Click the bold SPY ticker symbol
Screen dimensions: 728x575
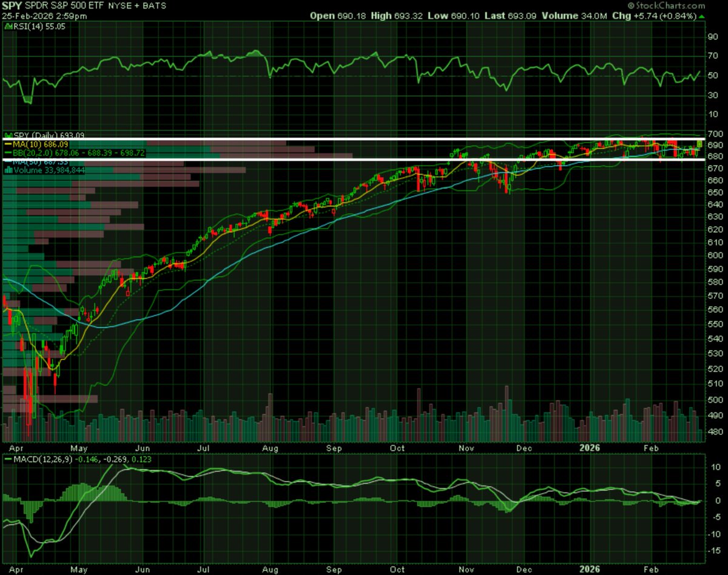tap(11, 5)
